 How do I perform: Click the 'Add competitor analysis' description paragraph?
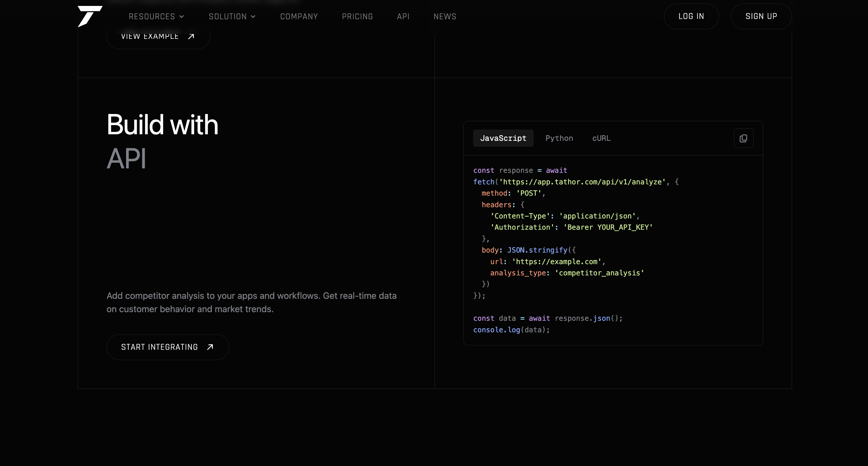tap(251, 302)
